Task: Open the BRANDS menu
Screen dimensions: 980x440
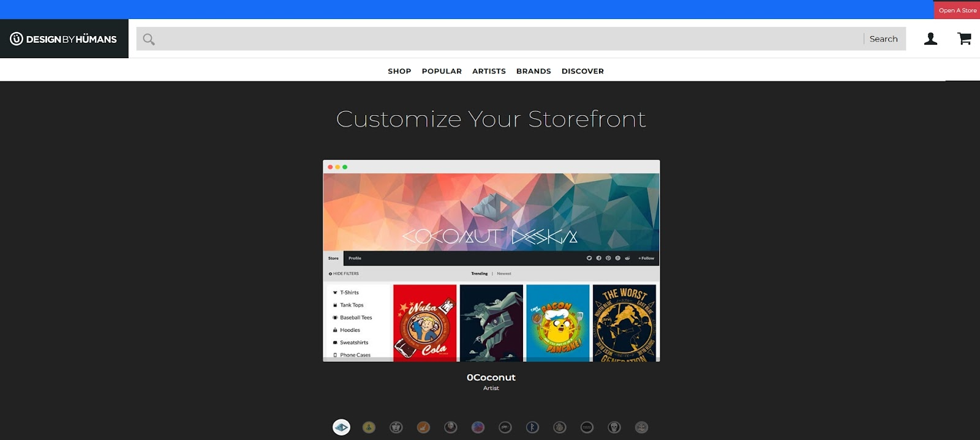Action: point(533,71)
